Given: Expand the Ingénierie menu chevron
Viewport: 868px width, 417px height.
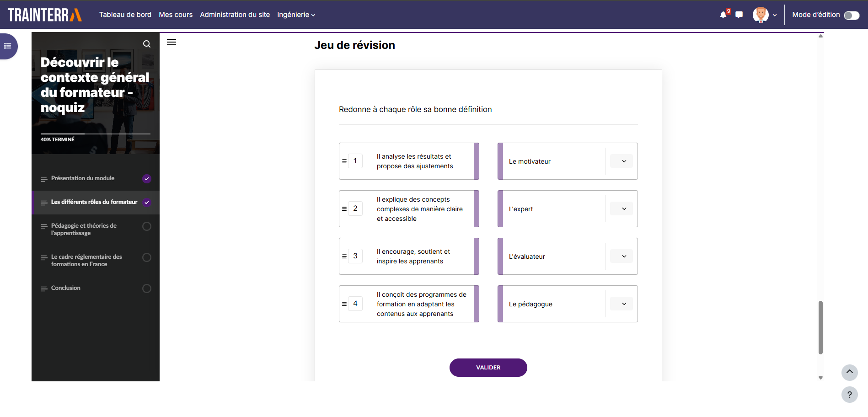Looking at the screenshot, I should coord(313,15).
